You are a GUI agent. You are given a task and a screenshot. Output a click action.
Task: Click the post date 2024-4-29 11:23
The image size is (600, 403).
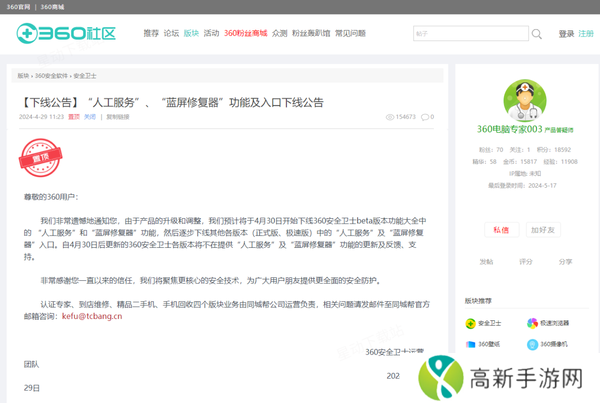click(41, 117)
